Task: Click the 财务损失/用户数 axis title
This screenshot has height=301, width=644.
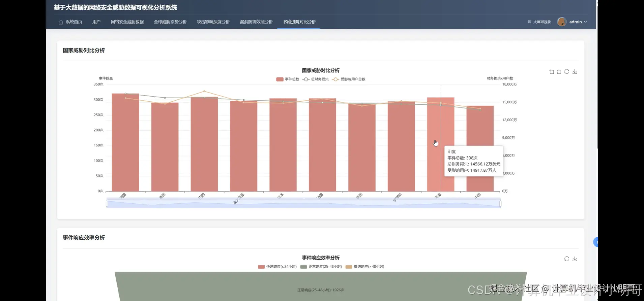Action: (500, 78)
